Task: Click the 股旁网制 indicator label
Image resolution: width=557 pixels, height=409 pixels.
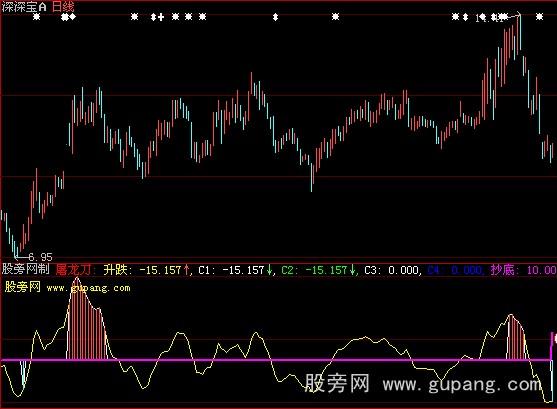Action: [26, 269]
